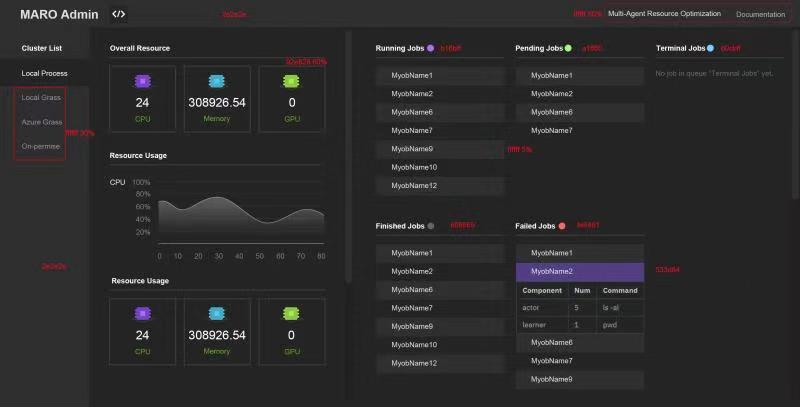Screen dimensions: 800x407
Task: Click the green dot next to Pending Jobs
Action: click(568, 48)
